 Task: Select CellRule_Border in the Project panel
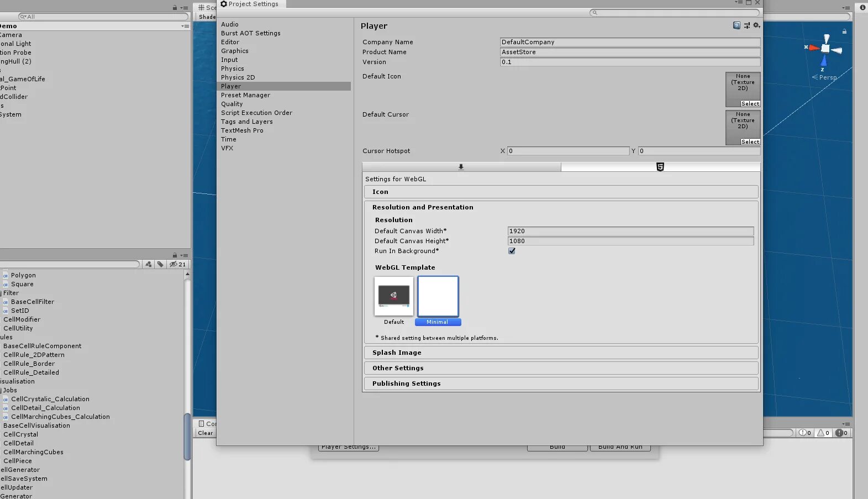coord(29,364)
